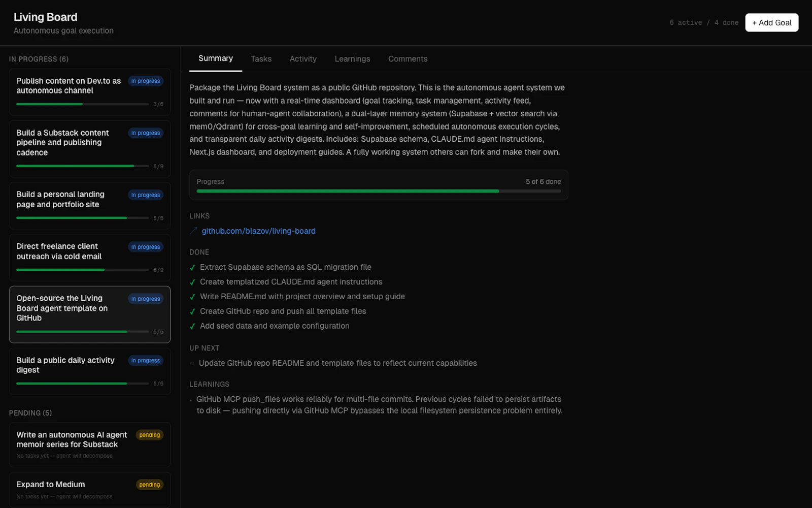Click the GitHub MCP push_files learning note
812x508 pixels.
click(x=380, y=405)
